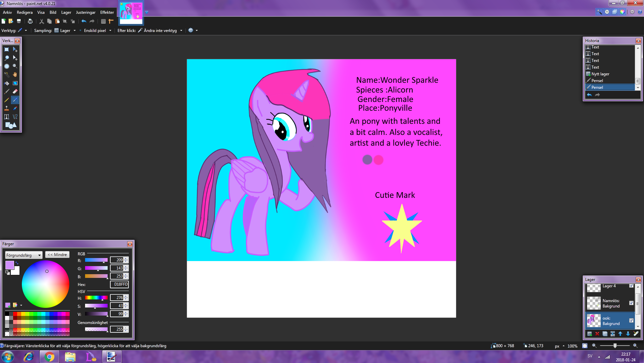Select the Shapes tool
The image size is (644, 363).
pos(11,125)
